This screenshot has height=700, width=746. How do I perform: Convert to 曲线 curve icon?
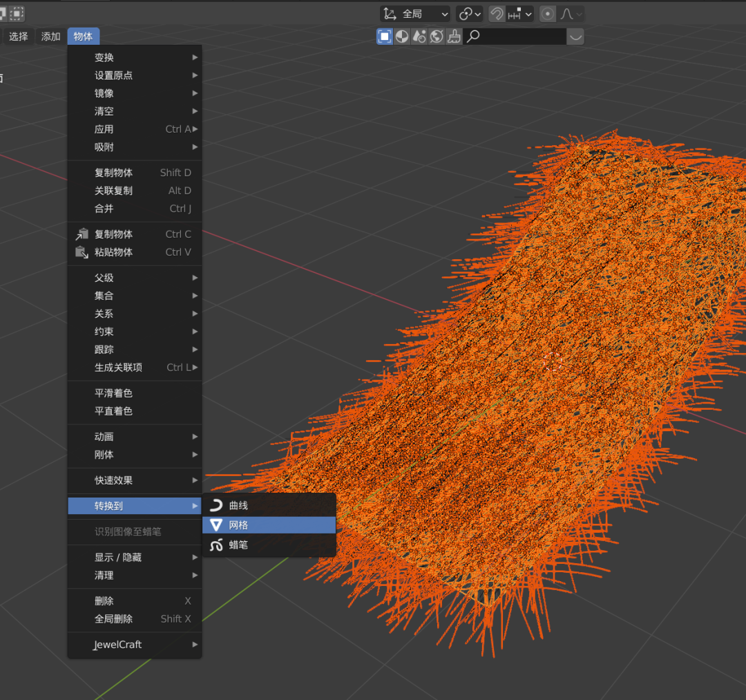click(x=216, y=505)
